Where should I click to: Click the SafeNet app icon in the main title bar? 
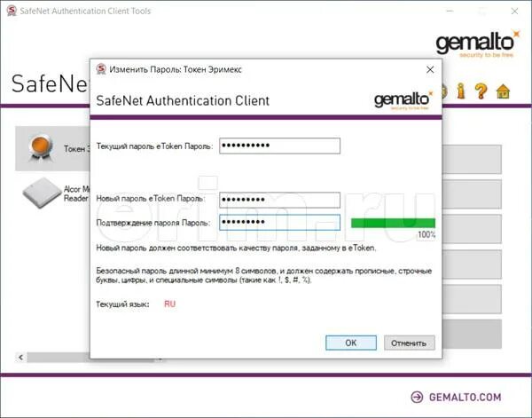point(12,11)
